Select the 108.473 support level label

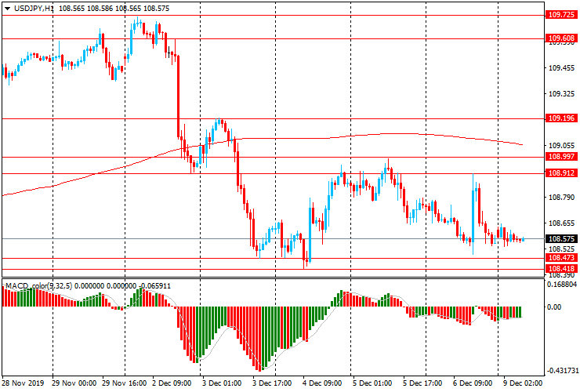tap(561, 258)
